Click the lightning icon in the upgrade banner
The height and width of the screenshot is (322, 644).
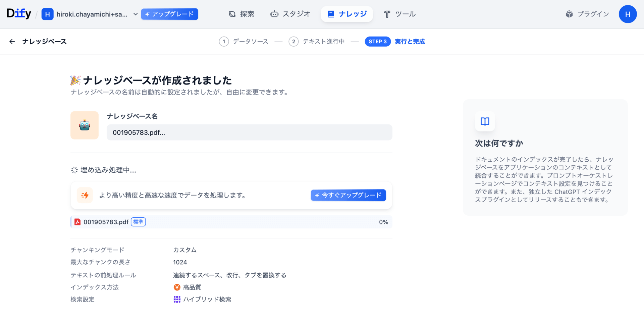tap(85, 195)
